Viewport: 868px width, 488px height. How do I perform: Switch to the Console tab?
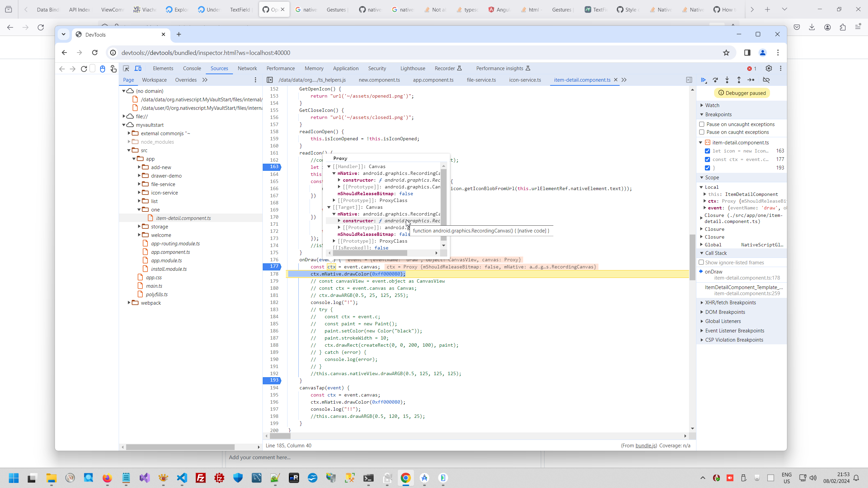192,68
